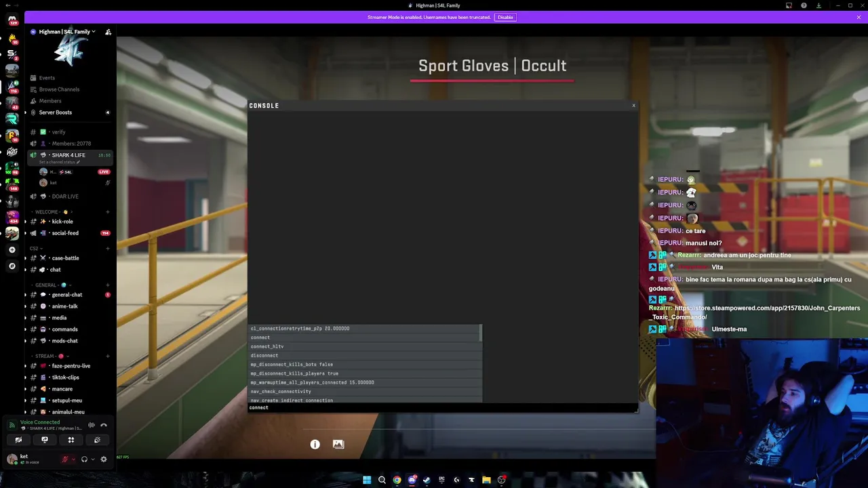Click plus to add channel in WELCOME category

[108, 212]
